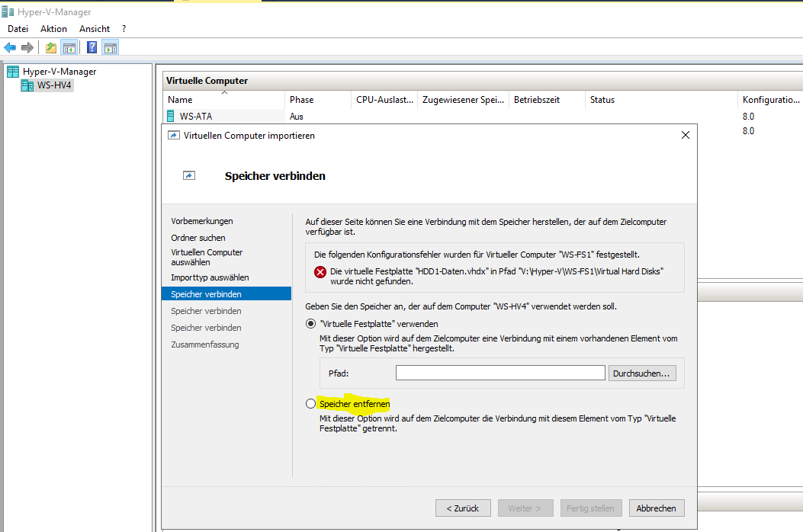This screenshot has height=532, width=803.
Task: Sort by Zugewiesener Spei... column header
Action: tap(464, 99)
